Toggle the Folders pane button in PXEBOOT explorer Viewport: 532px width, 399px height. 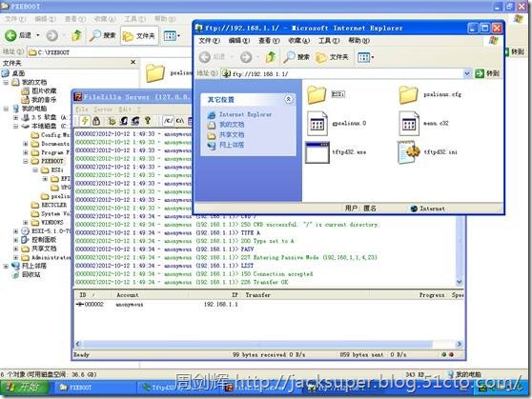pyautogui.click(x=139, y=35)
